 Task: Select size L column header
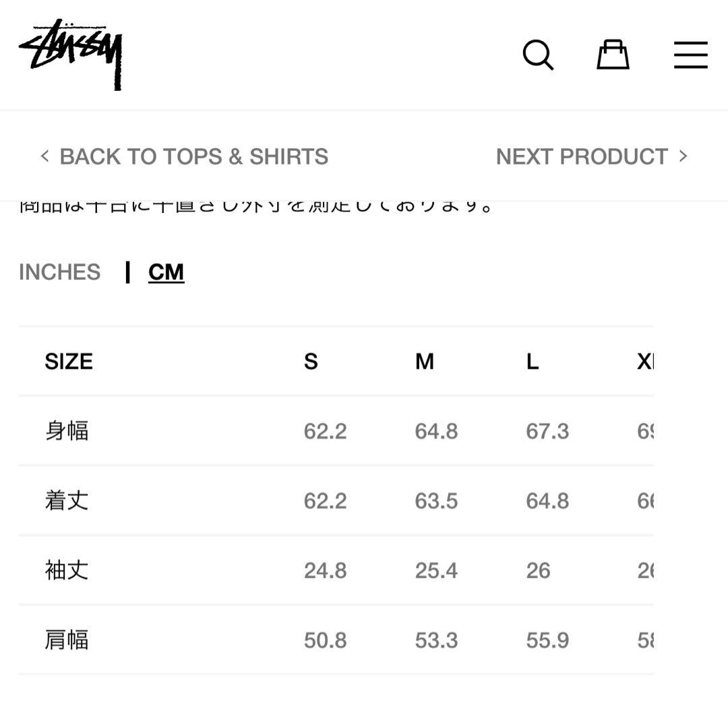[532, 362]
